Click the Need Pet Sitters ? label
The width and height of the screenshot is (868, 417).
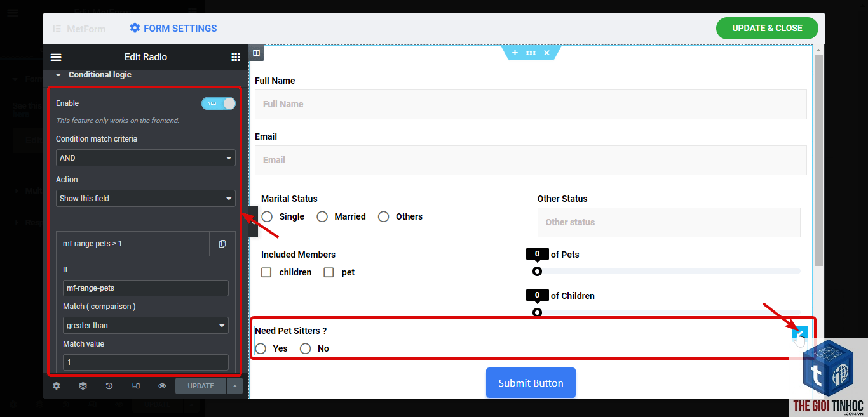tap(290, 331)
